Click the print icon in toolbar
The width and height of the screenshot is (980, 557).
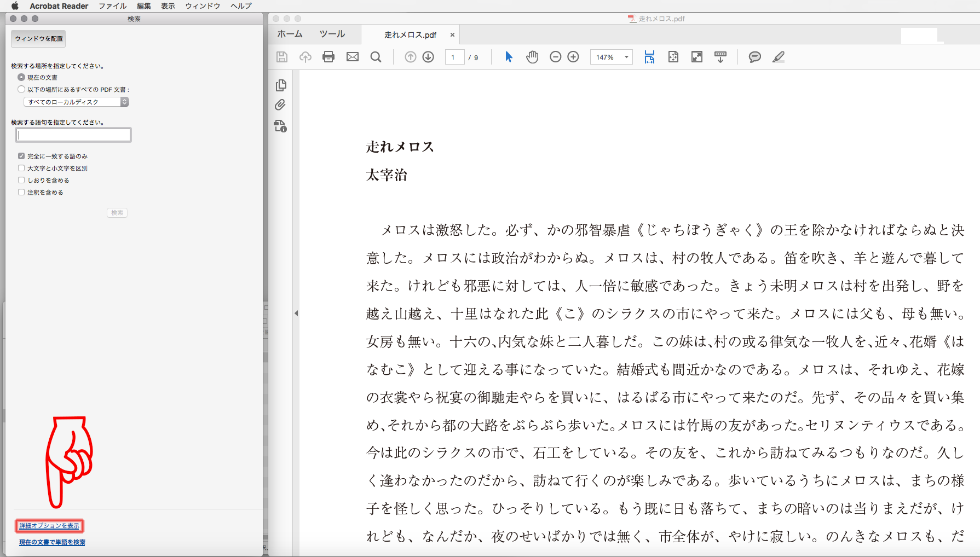tap(328, 57)
